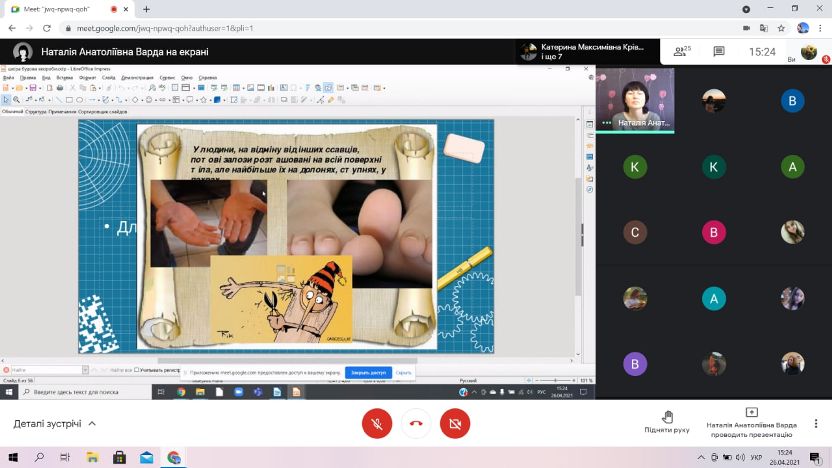Hang up the call with red phone button
Image resolution: width=832 pixels, height=468 pixels.
click(416, 423)
